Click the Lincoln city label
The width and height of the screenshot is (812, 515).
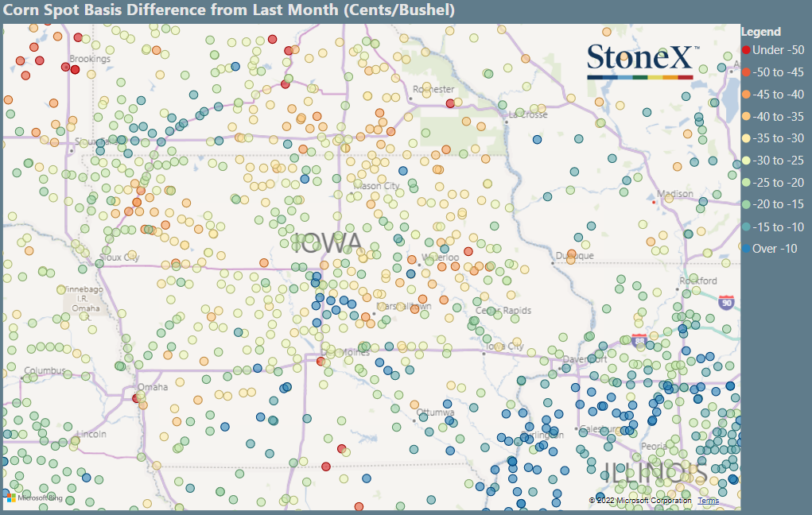tap(91, 434)
